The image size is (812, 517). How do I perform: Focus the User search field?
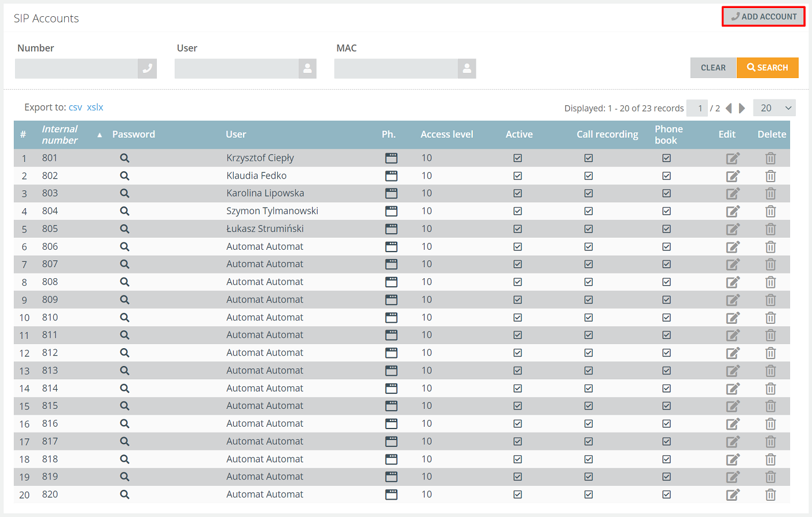coord(236,68)
